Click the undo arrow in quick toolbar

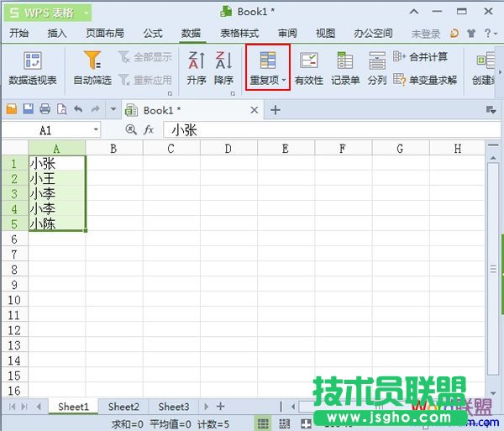[78, 110]
